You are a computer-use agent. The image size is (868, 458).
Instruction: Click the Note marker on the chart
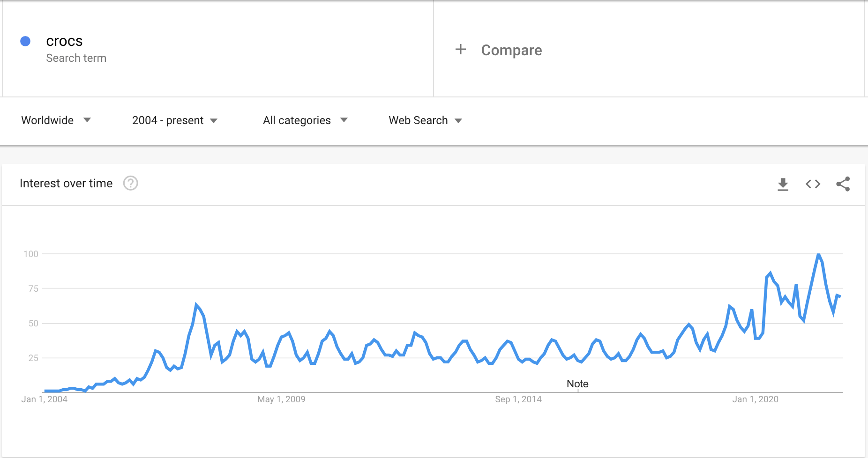(577, 384)
